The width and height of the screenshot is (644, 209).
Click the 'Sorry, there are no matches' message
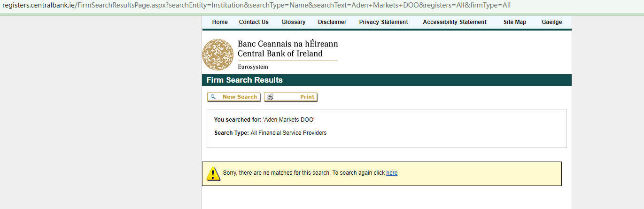click(276, 173)
